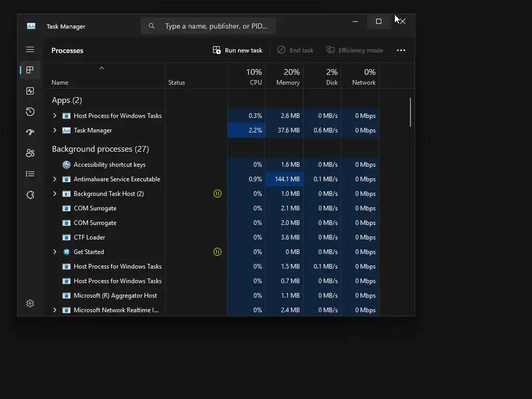Click the process list vertical scrollbar
Screen dimensions: 532x399
[x=410, y=112]
